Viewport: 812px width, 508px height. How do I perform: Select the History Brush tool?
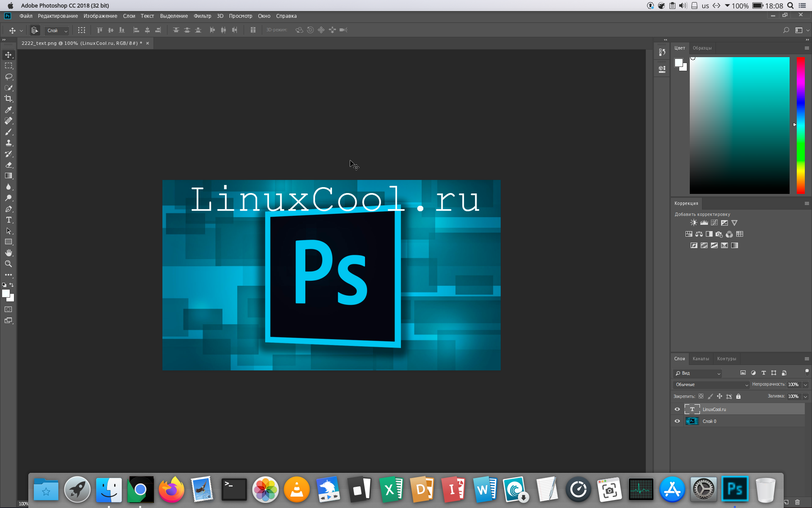click(8, 154)
